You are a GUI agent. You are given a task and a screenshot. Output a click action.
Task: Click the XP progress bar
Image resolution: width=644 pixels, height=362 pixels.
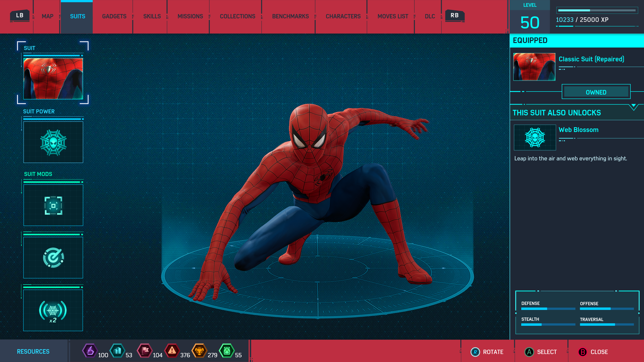pos(597,10)
